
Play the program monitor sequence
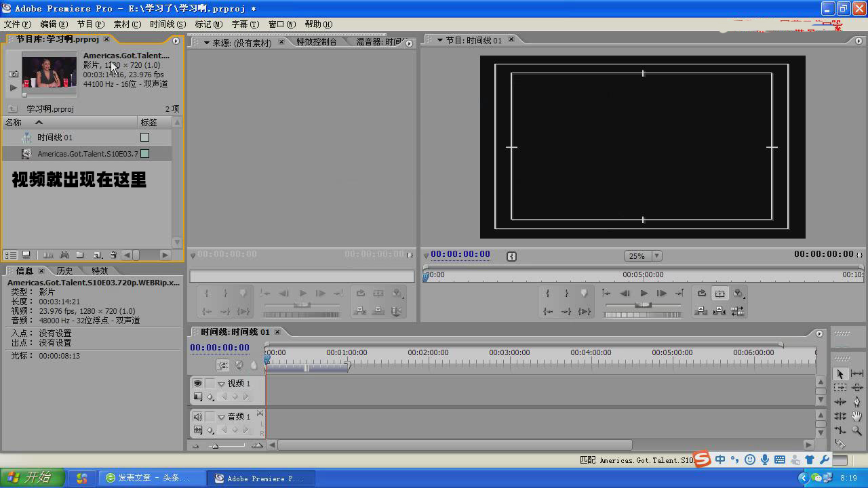click(644, 293)
